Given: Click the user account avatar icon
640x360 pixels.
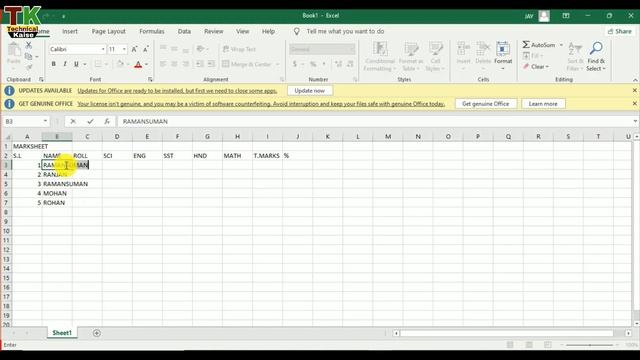Looking at the screenshot, I should [x=544, y=16].
